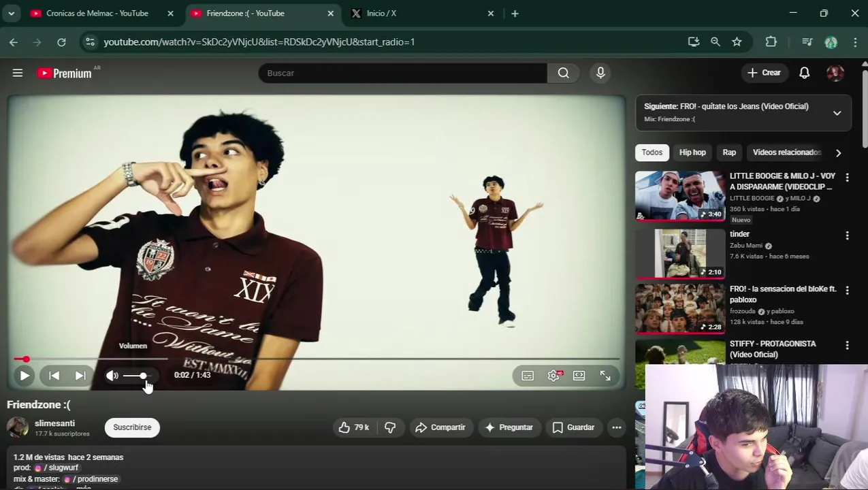Open the tab search dropdown arrow
This screenshot has height=490, width=868.
click(x=11, y=14)
